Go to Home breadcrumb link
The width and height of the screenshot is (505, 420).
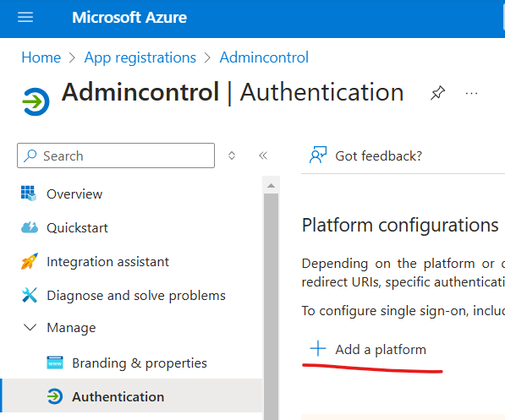point(41,57)
